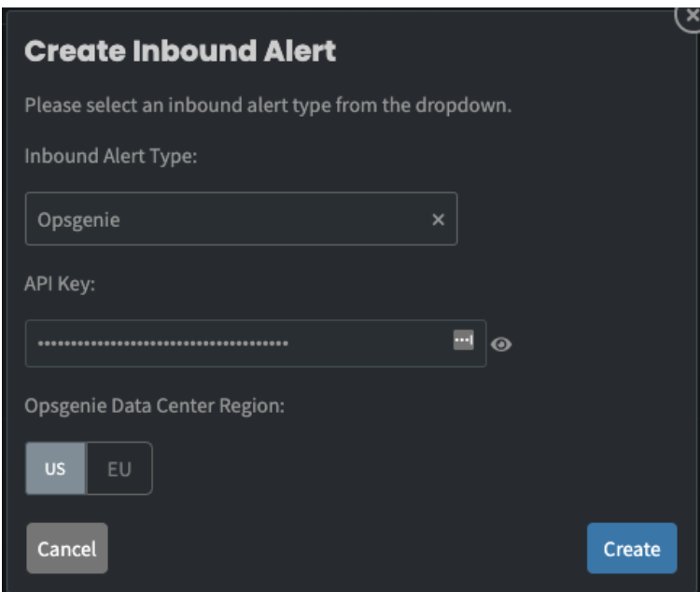Viewport: 700px width, 592px height.
Task: Click the 'Create Inbound Alert' dialog title
Action: (x=180, y=50)
